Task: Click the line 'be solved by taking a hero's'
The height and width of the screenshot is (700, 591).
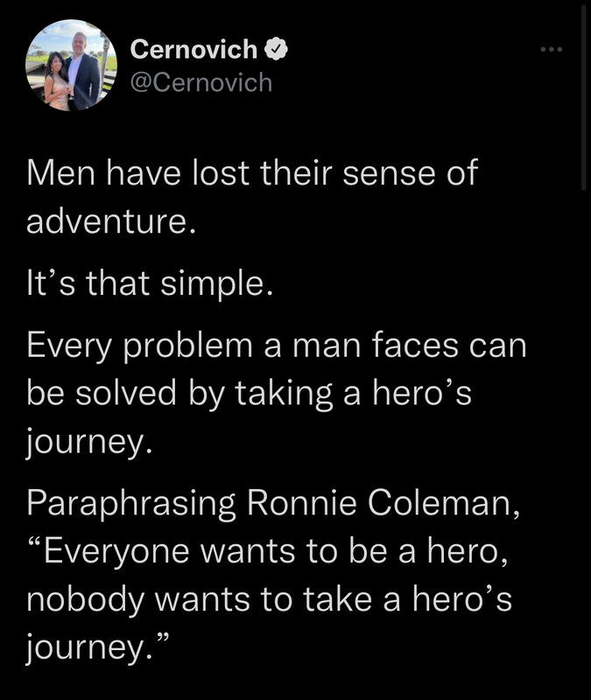Action: 249,394
